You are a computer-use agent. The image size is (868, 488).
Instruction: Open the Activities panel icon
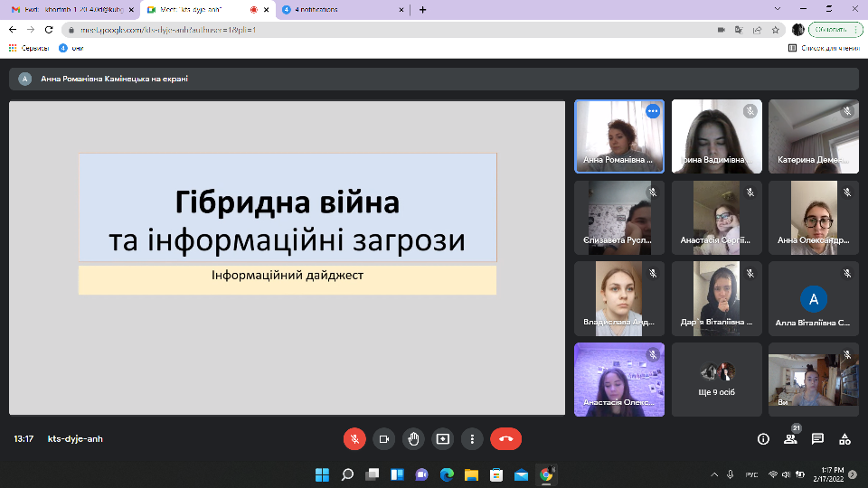[845, 439]
